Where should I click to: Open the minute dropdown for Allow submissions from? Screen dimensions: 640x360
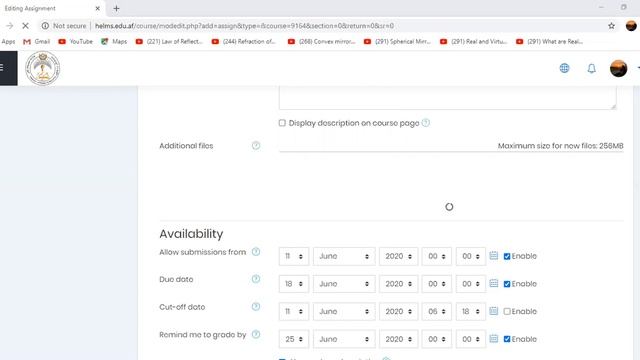click(471, 256)
